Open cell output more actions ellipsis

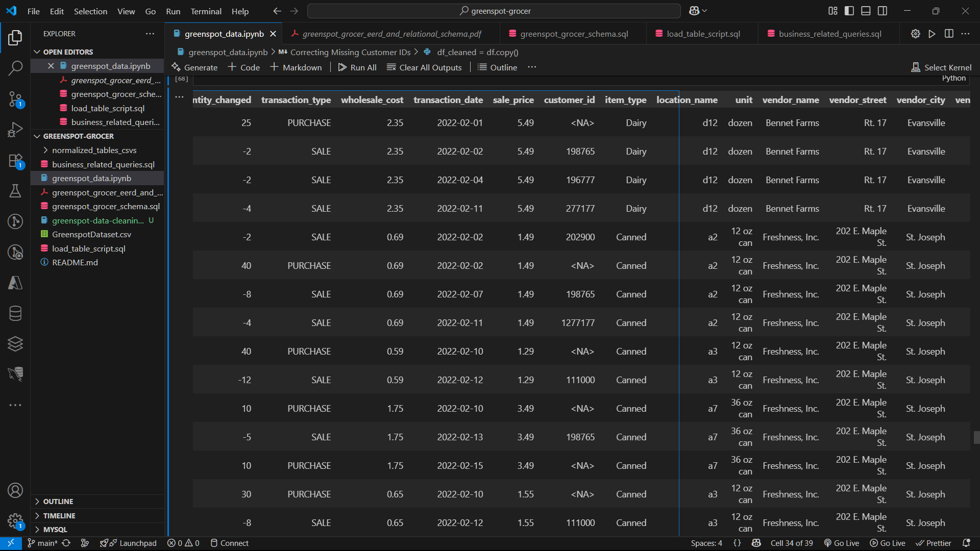click(x=179, y=97)
